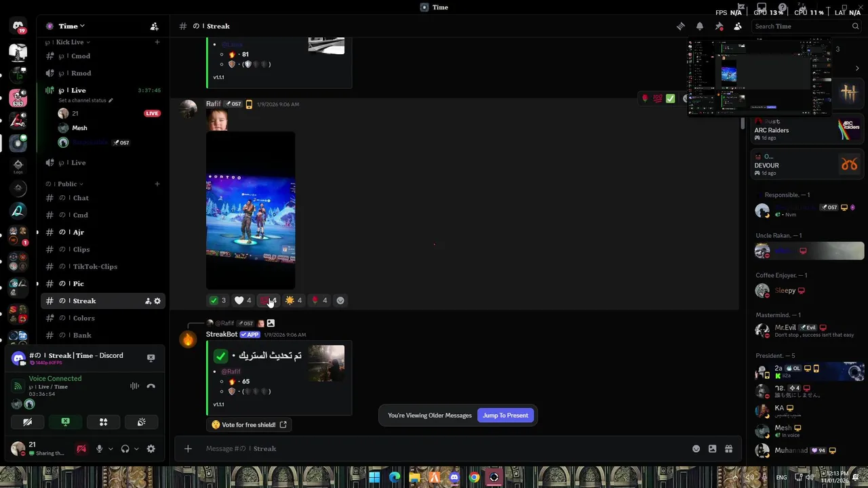The height and width of the screenshot is (488, 868).
Task: Open input device options chevron
Action: pyautogui.click(x=111, y=449)
